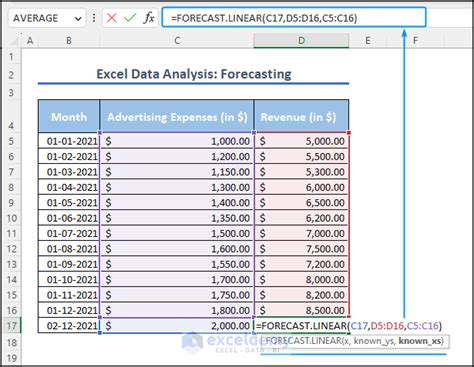Select expense cell 1,150.00
Viewport: 474px width, 367px height.
coord(177,172)
